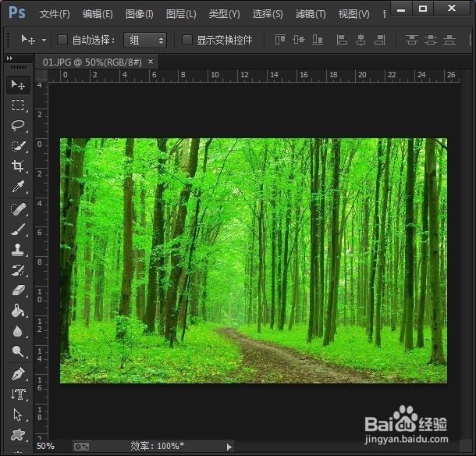Select the Quick Selection tool
Viewport: 476px width, 456px height.
pos(18,146)
